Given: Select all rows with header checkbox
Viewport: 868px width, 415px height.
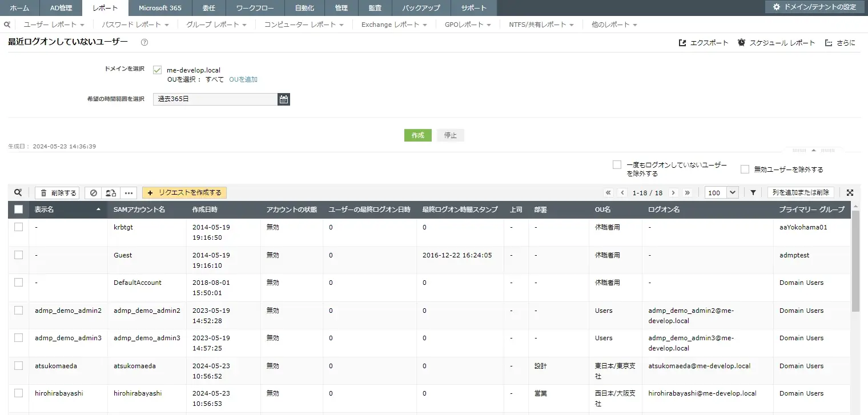Looking at the screenshot, I should tap(18, 209).
